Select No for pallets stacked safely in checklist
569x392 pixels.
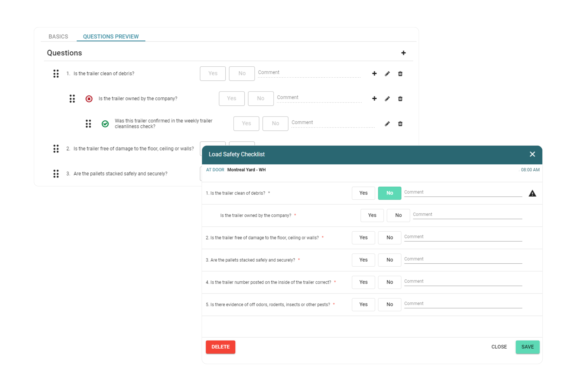pos(390,260)
